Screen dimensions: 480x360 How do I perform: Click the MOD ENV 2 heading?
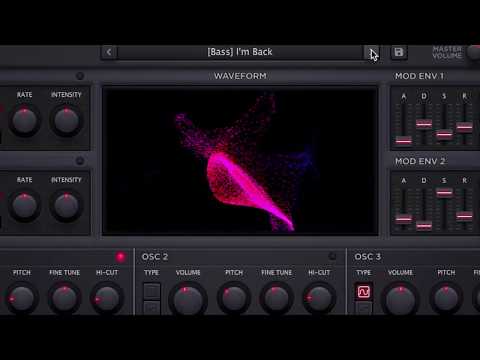coord(420,161)
